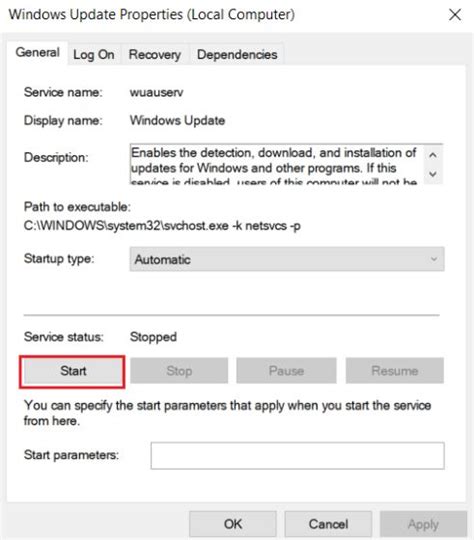This screenshot has width=474, height=540.
Task: Confirm the dialog with OK
Action: click(x=233, y=524)
